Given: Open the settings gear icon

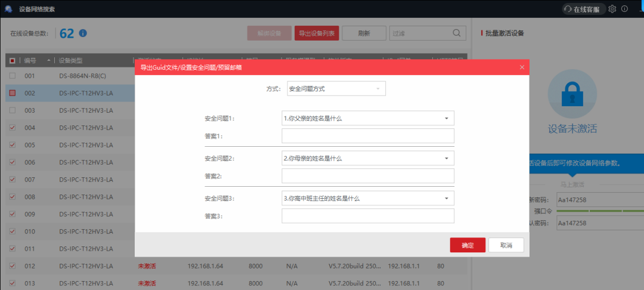Looking at the screenshot, I should 612,8.
